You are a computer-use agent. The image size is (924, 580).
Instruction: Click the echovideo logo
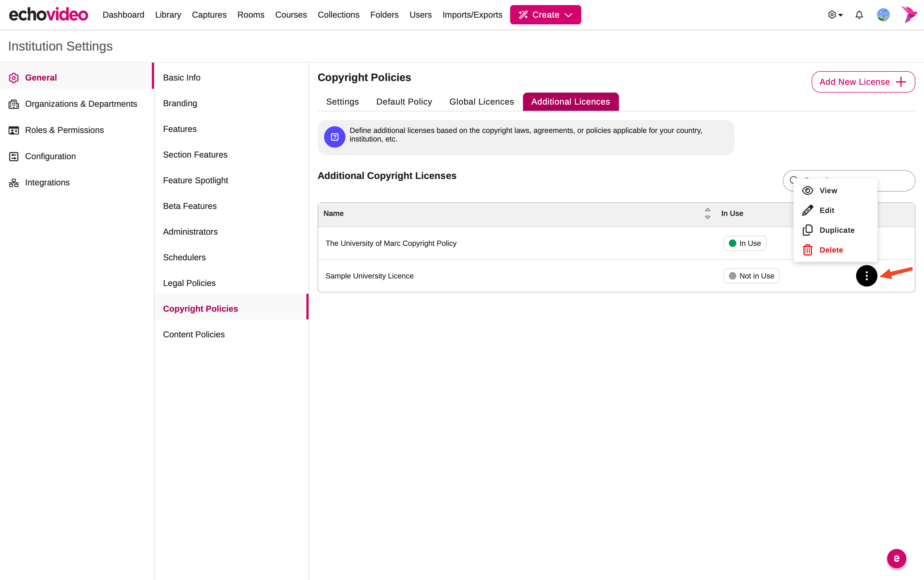[48, 14]
